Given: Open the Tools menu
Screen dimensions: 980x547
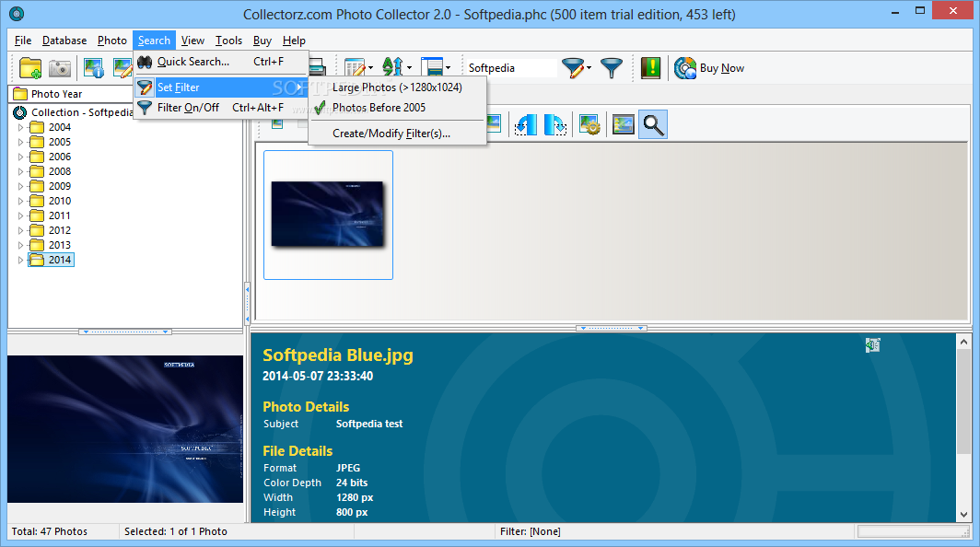Looking at the screenshot, I should click(x=228, y=41).
